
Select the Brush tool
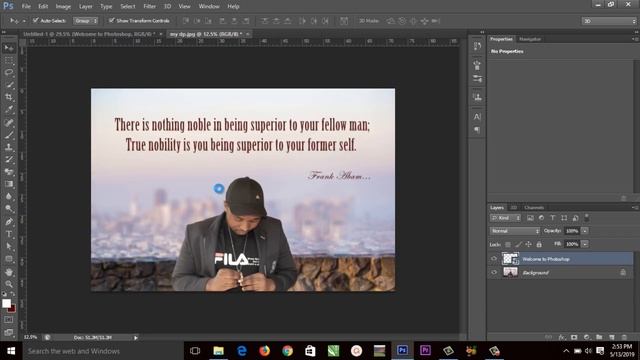pos(9,135)
